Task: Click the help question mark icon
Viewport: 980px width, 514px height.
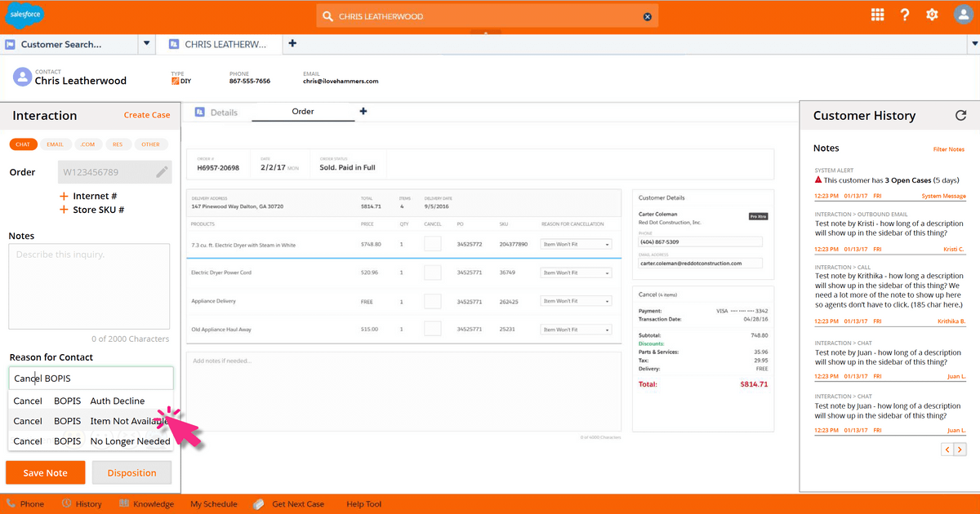Action: [x=905, y=15]
